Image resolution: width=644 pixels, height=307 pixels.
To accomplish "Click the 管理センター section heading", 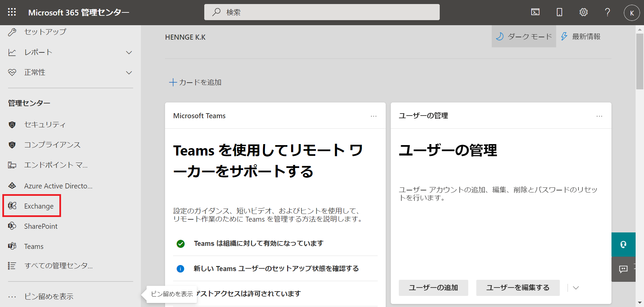I will click(x=29, y=103).
